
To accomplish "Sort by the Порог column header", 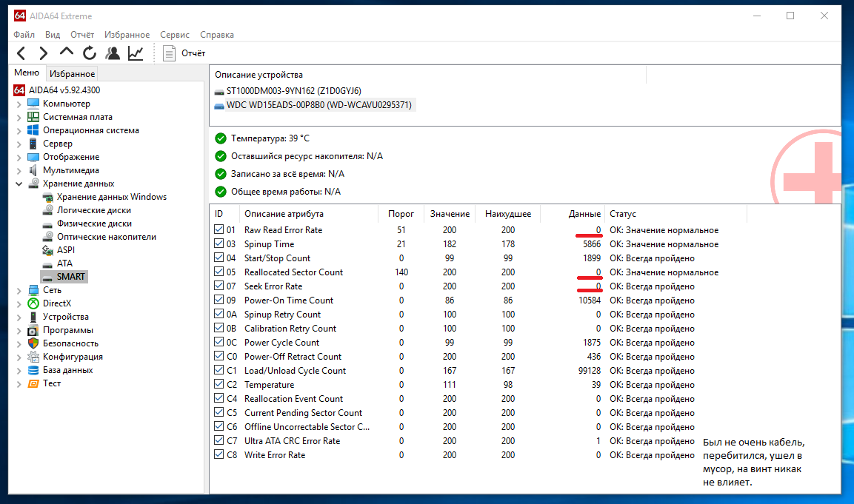I will point(401,214).
